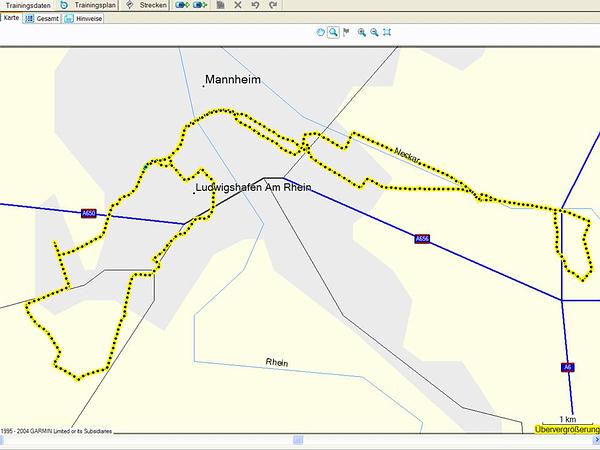Image resolution: width=600 pixels, height=450 pixels.
Task: Open the Trainingsdaten section
Action: (x=28, y=5)
